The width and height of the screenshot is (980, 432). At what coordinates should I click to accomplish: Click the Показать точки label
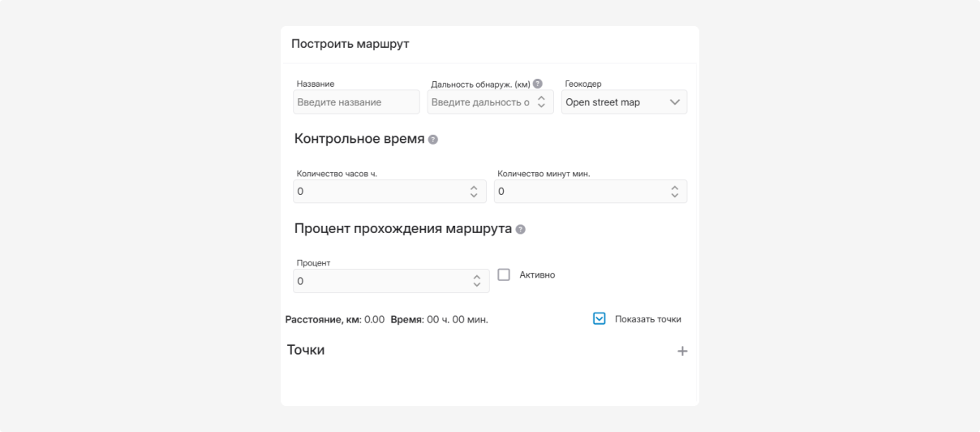tap(648, 319)
